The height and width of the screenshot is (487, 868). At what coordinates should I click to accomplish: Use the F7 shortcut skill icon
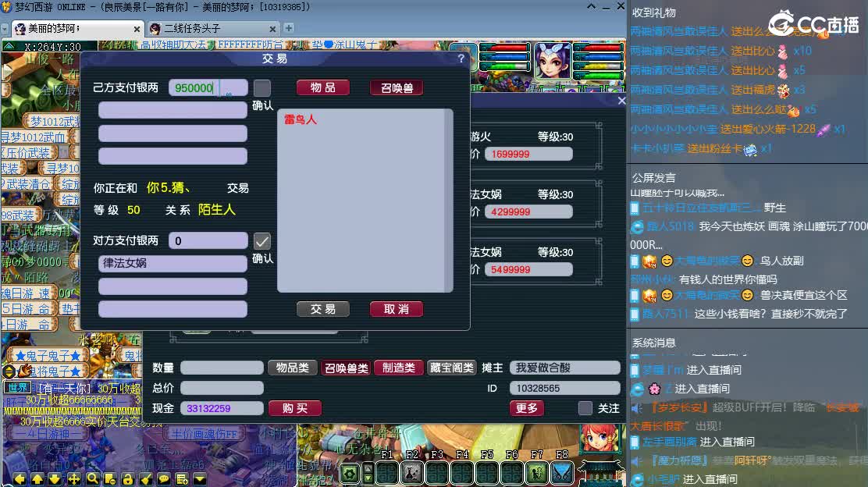[x=536, y=475]
